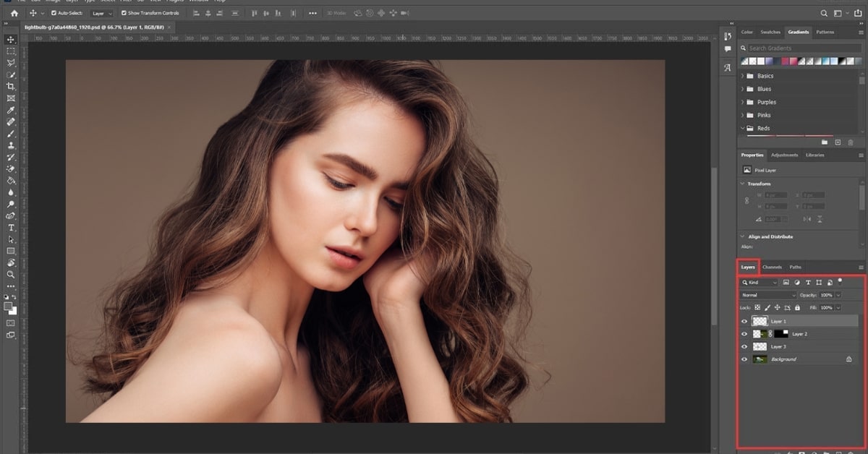Open the Normal blend mode dropdown

(768, 295)
